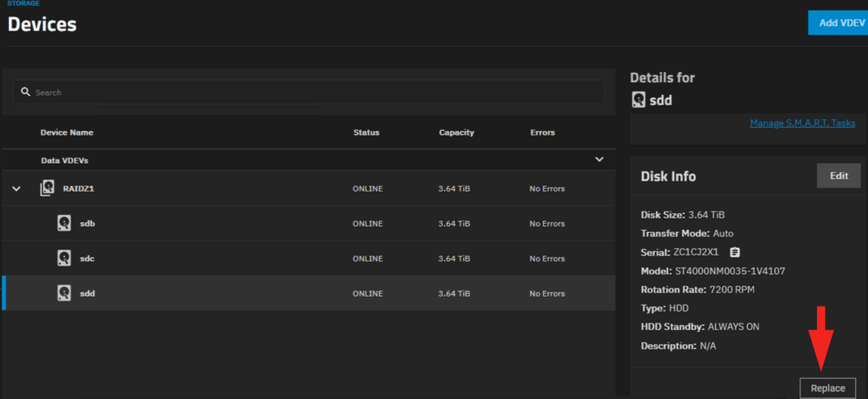Copy the serial number using clipboard icon

point(735,252)
